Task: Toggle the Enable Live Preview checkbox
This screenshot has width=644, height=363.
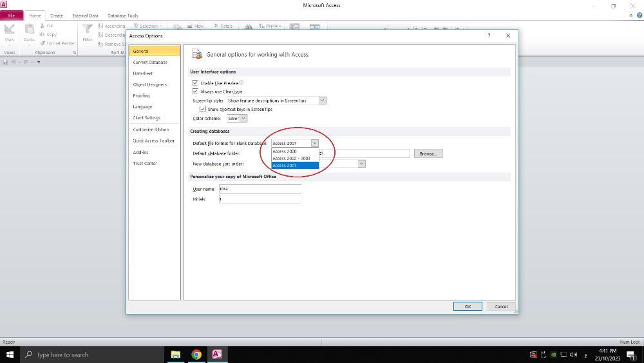Action: tap(195, 83)
